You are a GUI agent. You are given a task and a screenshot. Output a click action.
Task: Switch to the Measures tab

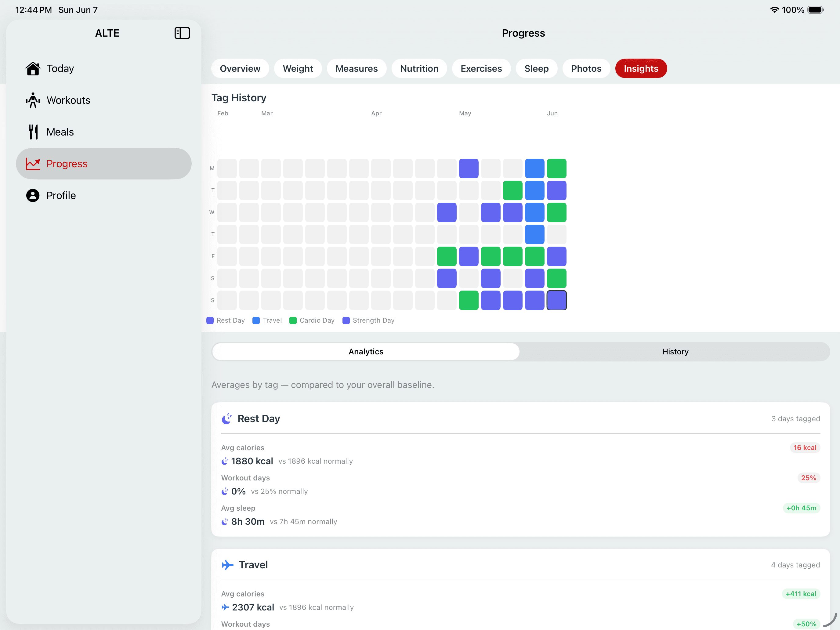click(356, 68)
